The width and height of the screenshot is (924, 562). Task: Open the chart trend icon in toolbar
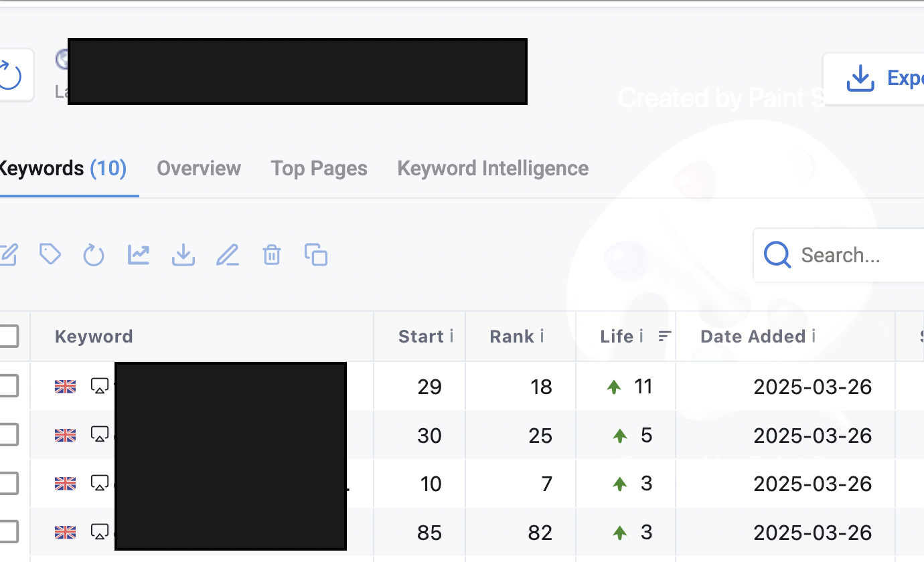(139, 255)
